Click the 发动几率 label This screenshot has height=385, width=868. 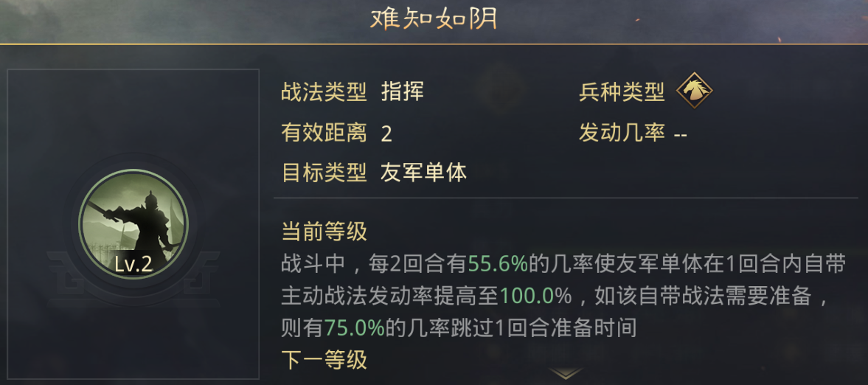tap(622, 133)
